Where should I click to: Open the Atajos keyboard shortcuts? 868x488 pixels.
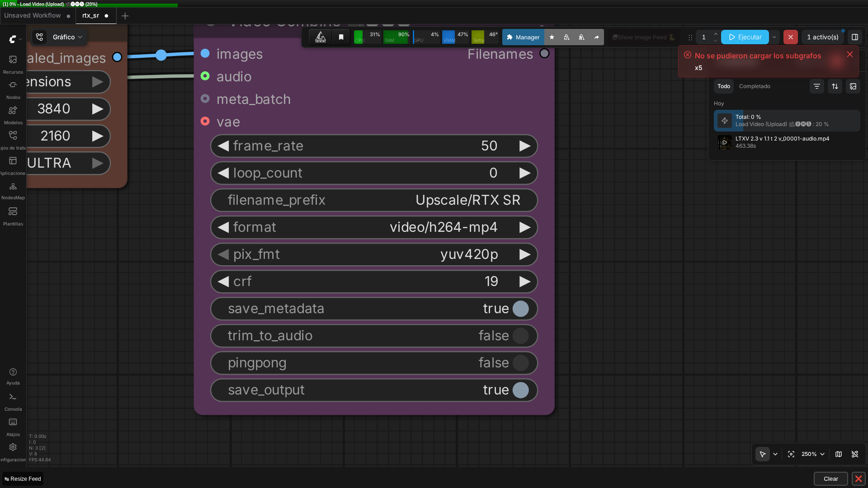tap(13, 427)
